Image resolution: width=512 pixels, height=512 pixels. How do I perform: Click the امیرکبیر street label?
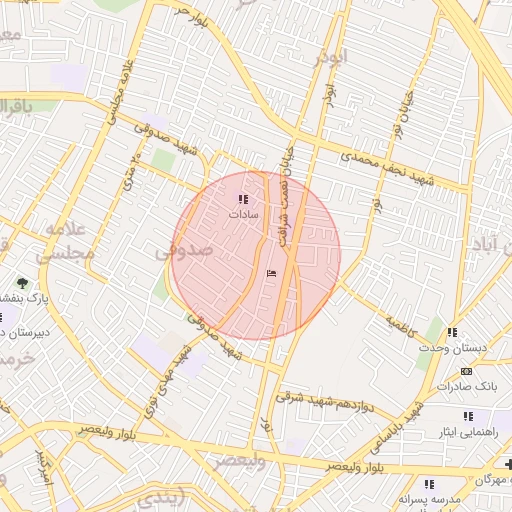pyautogui.click(x=44, y=467)
